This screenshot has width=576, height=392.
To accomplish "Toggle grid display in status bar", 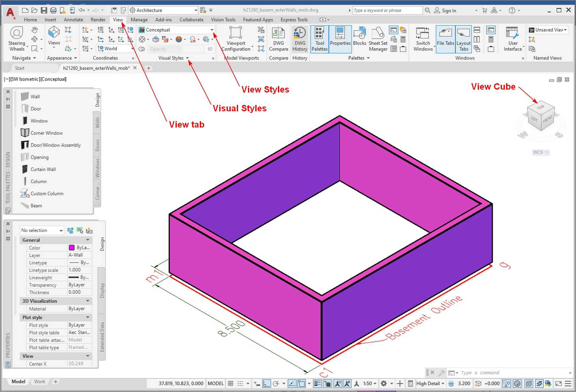I will coord(231,383).
